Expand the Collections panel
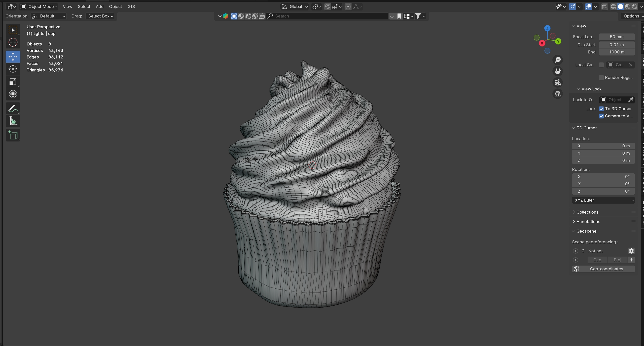The width and height of the screenshot is (644, 346). point(587,212)
